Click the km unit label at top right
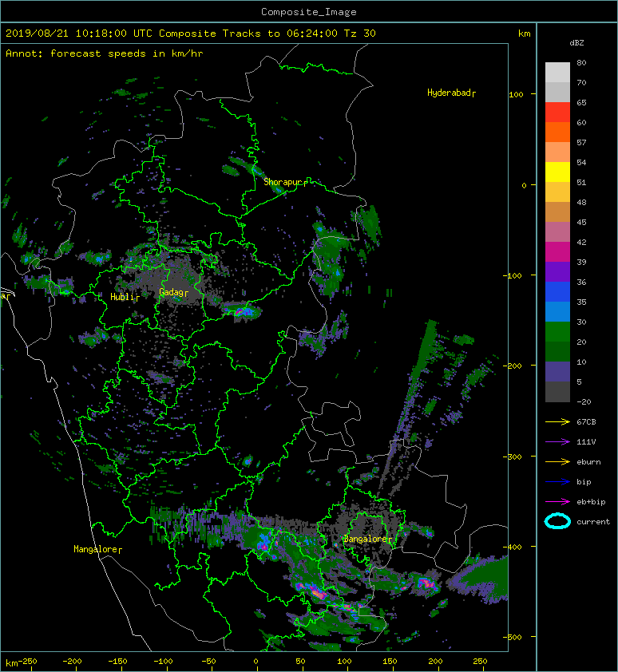The image size is (618, 672). tap(524, 34)
